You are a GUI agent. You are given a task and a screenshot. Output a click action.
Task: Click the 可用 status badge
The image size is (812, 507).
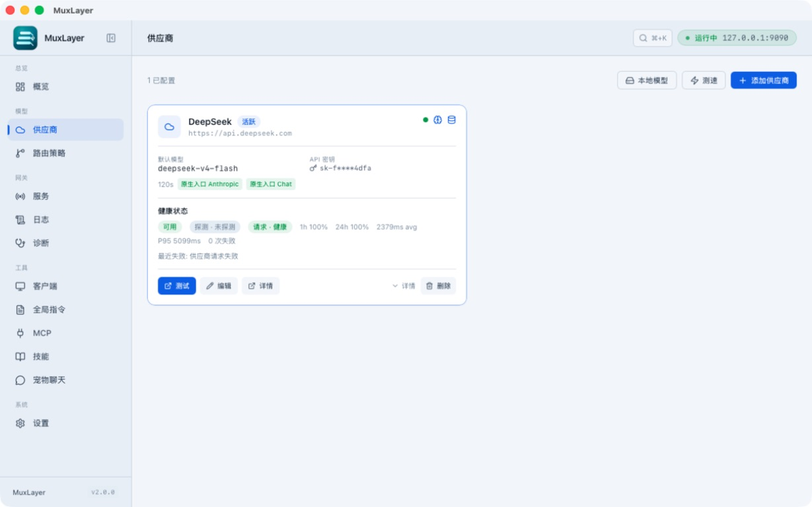pyautogui.click(x=170, y=227)
